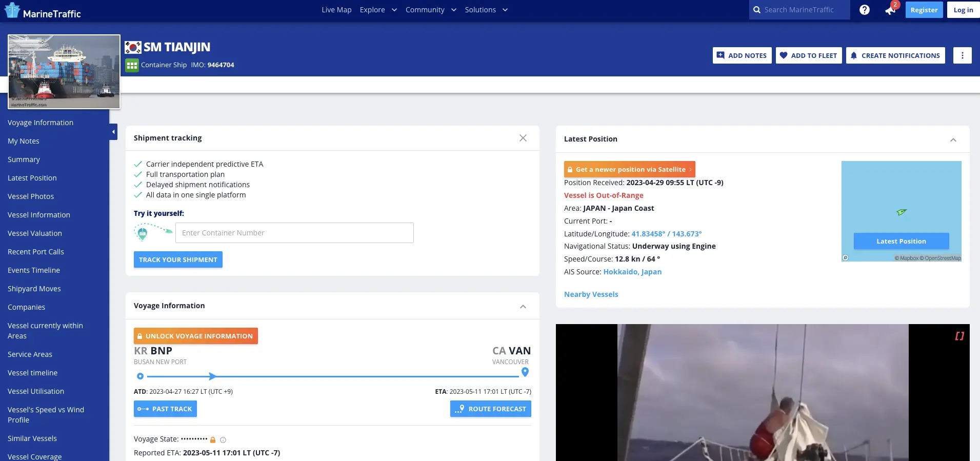Click the Latest Position map button

coord(901,241)
